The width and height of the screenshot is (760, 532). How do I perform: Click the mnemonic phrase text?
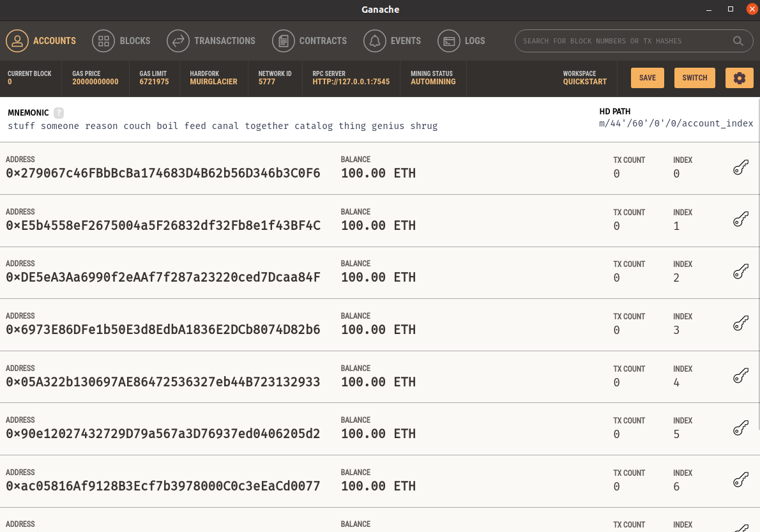[222, 126]
